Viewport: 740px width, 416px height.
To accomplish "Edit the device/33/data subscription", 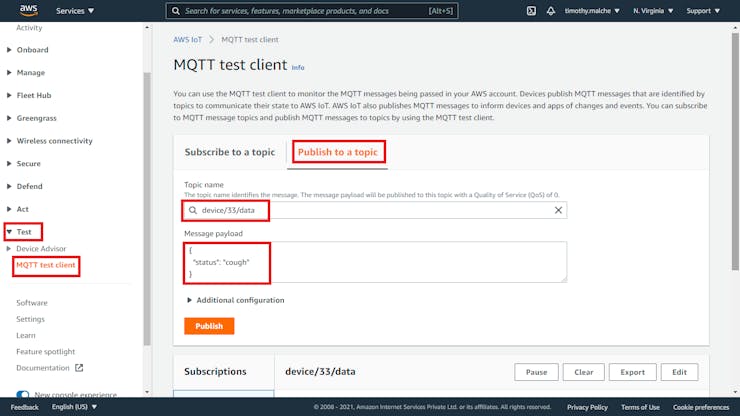I will (x=679, y=372).
